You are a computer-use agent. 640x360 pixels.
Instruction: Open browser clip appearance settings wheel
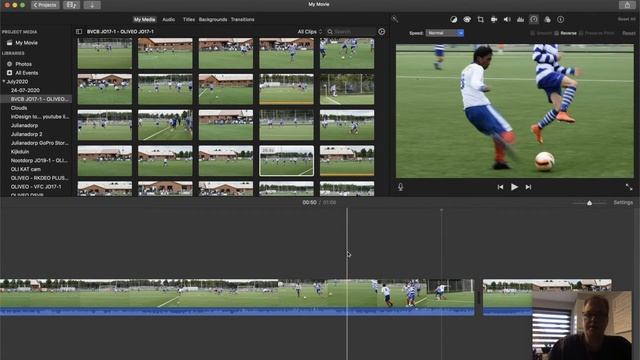pyautogui.click(x=381, y=31)
